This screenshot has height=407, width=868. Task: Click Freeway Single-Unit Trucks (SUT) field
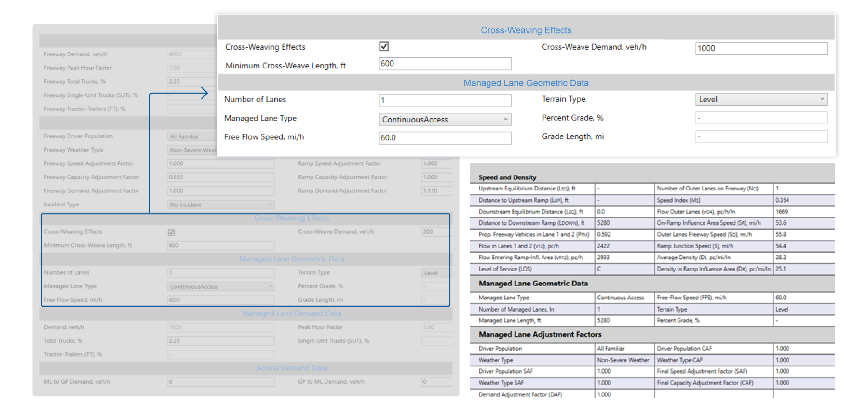[x=192, y=95]
